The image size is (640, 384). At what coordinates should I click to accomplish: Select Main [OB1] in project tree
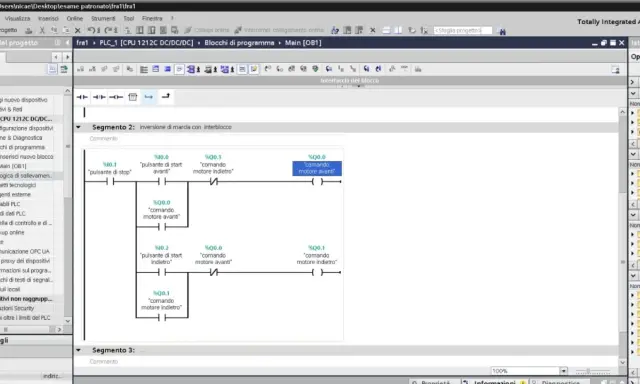(14, 166)
